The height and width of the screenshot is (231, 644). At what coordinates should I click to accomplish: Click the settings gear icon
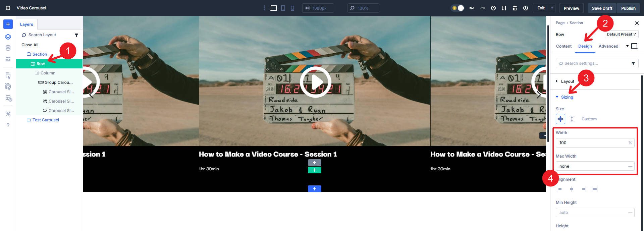(8, 8)
